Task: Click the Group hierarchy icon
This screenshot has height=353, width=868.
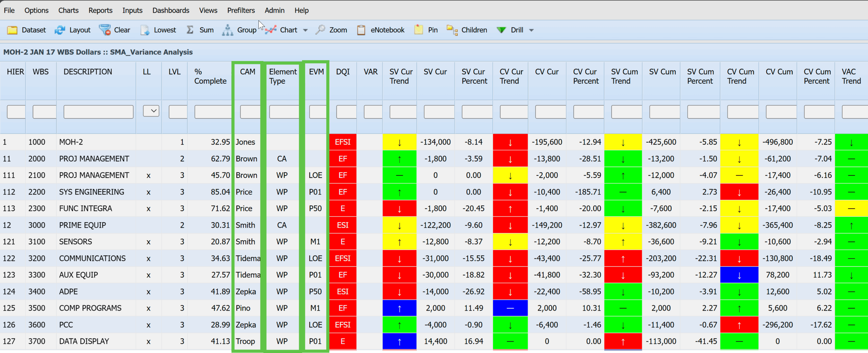Action: tap(228, 30)
